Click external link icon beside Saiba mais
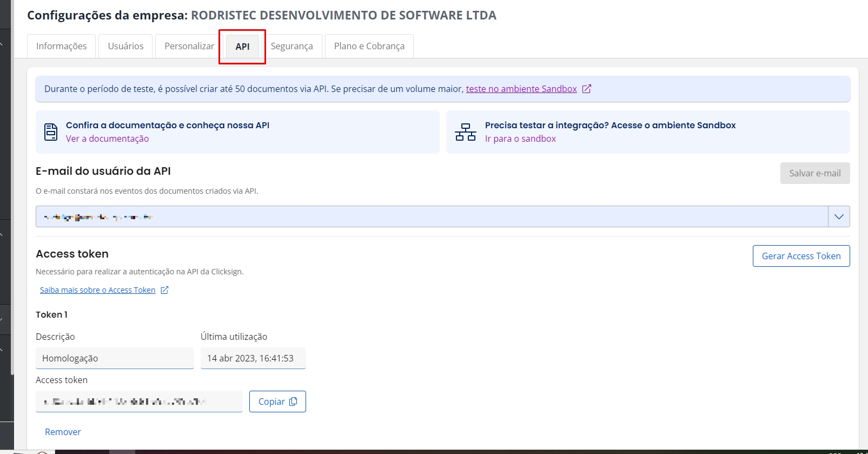 [x=165, y=290]
